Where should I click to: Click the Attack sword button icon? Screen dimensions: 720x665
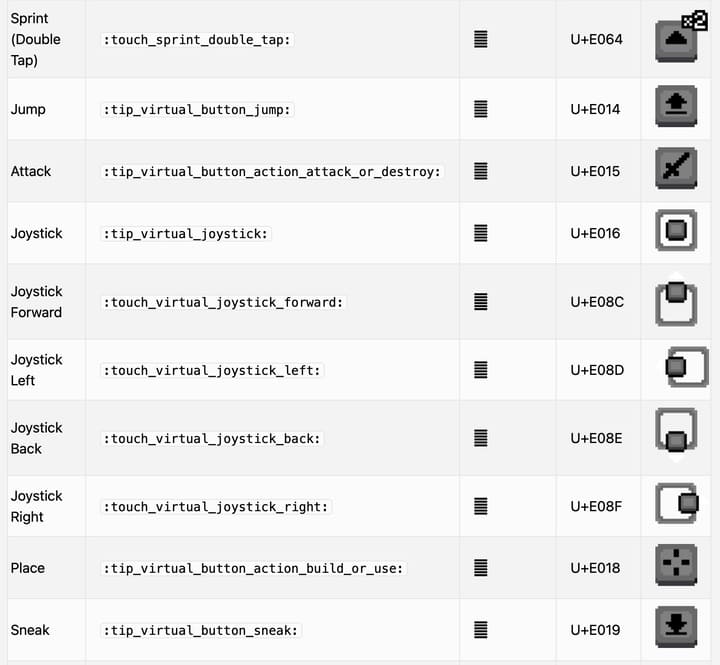676,169
